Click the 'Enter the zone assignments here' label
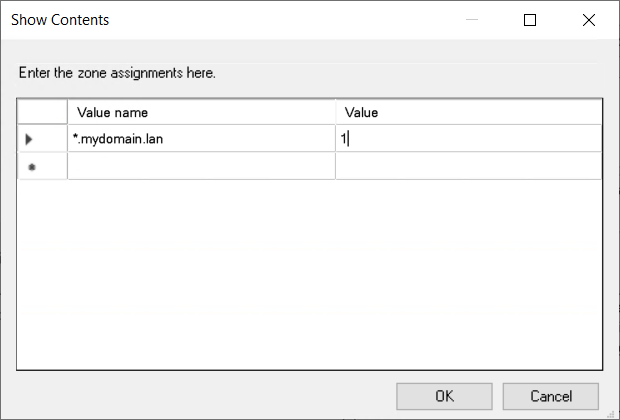Viewport: 620px width, 420px height. pyautogui.click(x=117, y=73)
